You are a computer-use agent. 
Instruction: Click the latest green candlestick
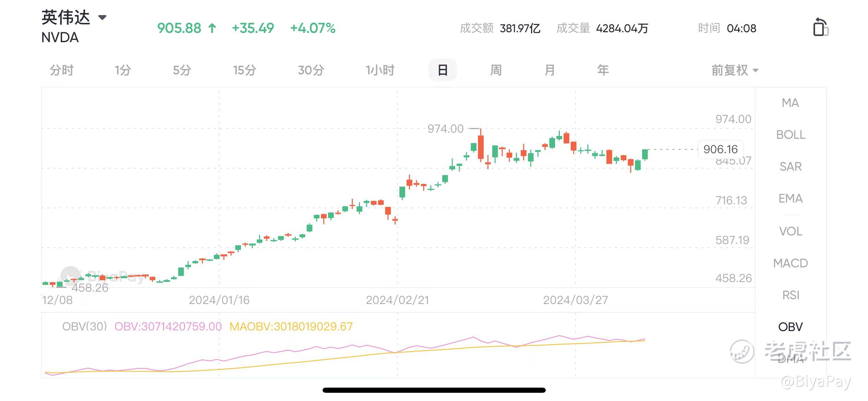[645, 154]
